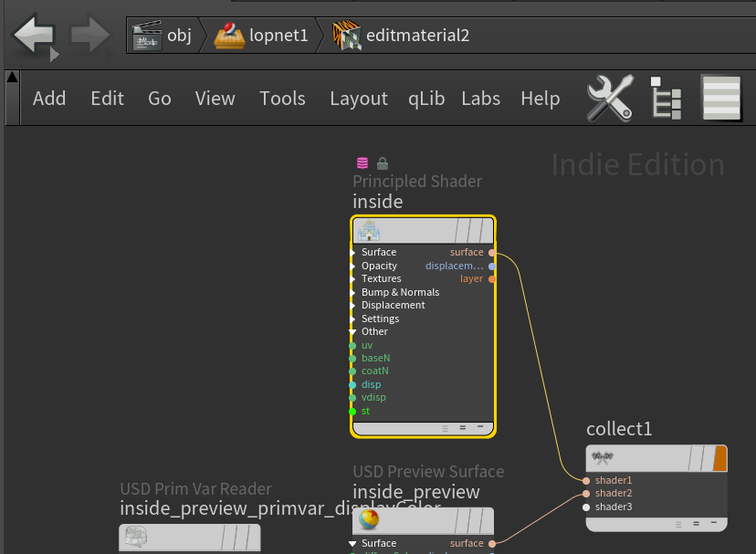Toggle the lock badge above the inside node
This screenshot has width=756, height=554.
[x=383, y=163]
